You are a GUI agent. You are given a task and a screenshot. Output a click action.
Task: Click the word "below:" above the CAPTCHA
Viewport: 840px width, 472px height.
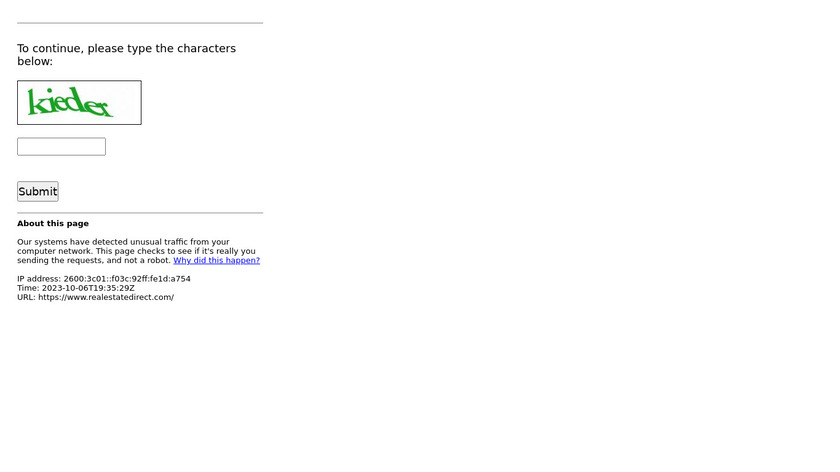point(35,61)
